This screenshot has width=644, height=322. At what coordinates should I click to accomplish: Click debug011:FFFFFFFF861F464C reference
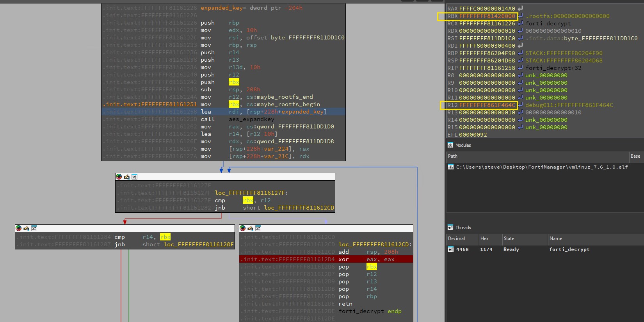(569, 105)
